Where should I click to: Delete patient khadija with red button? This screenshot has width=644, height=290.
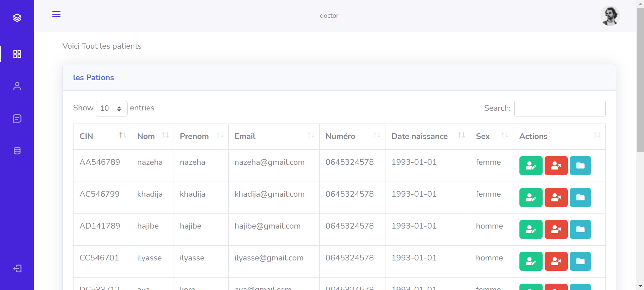click(x=556, y=198)
